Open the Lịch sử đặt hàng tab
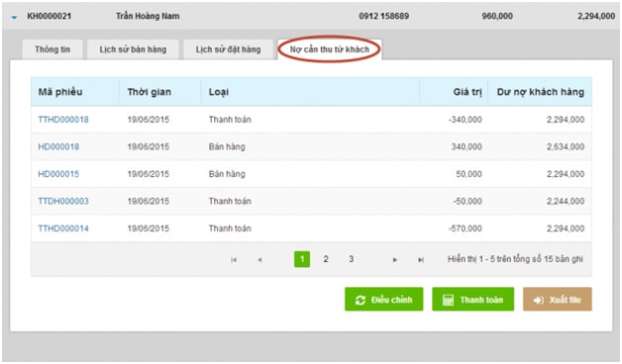Viewport: 622px width, 364px height. (228, 49)
